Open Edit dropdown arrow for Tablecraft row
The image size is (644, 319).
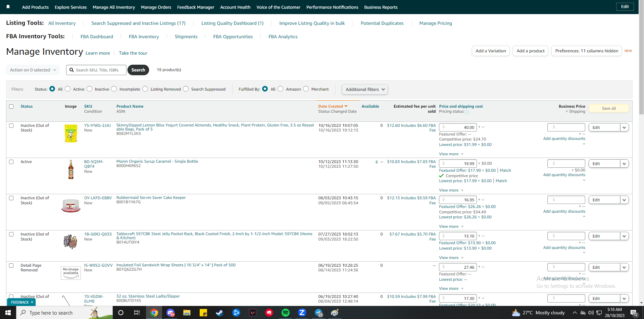pyautogui.click(x=625, y=236)
